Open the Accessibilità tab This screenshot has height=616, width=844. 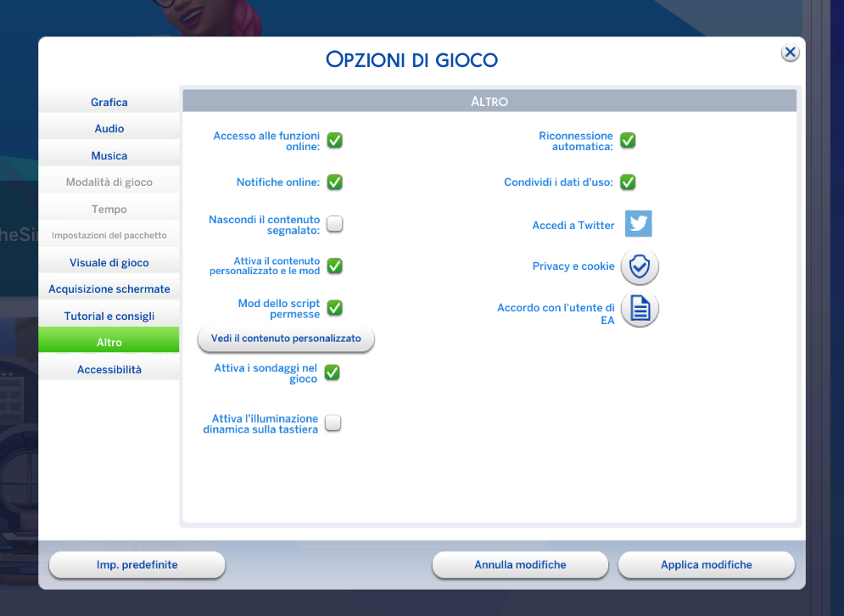click(109, 369)
